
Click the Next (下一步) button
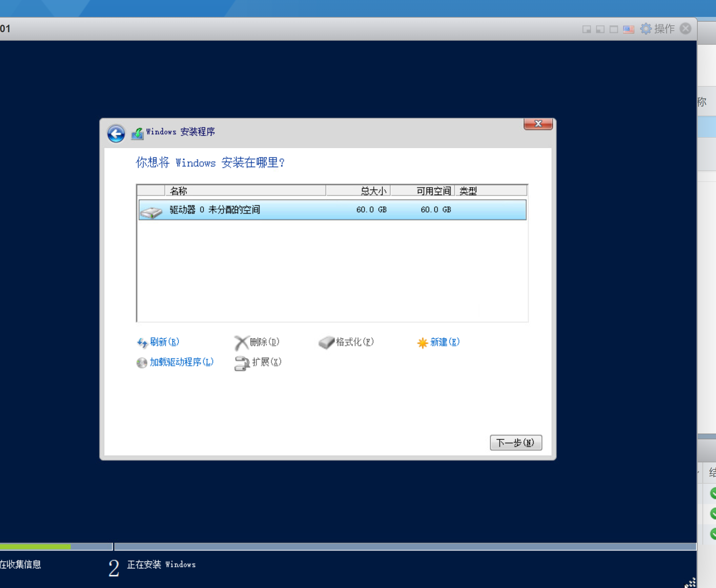[x=515, y=442]
